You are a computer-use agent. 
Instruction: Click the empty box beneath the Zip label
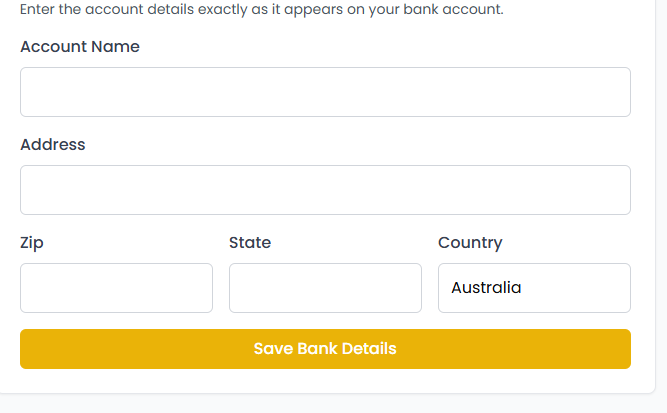pos(116,288)
